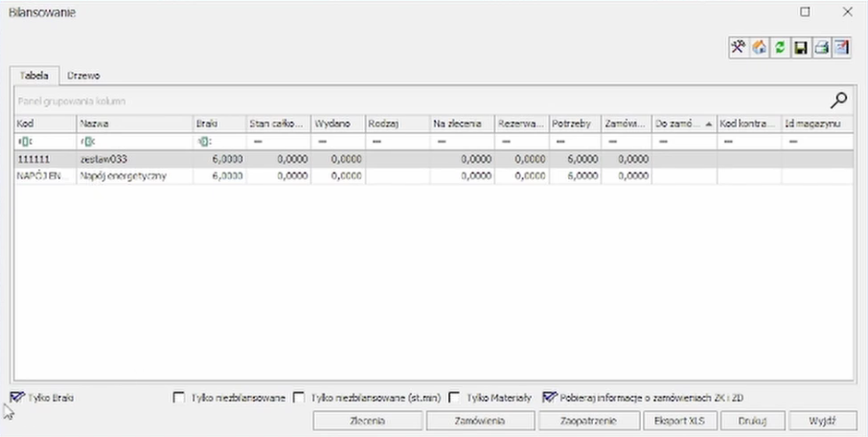Switch to the Drzewo tab

[x=84, y=75]
